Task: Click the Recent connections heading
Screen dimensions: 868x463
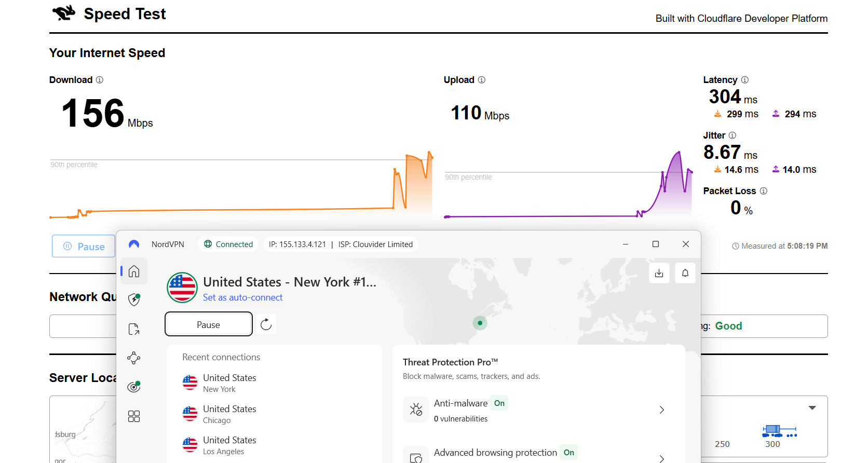Action: pyautogui.click(x=221, y=357)
